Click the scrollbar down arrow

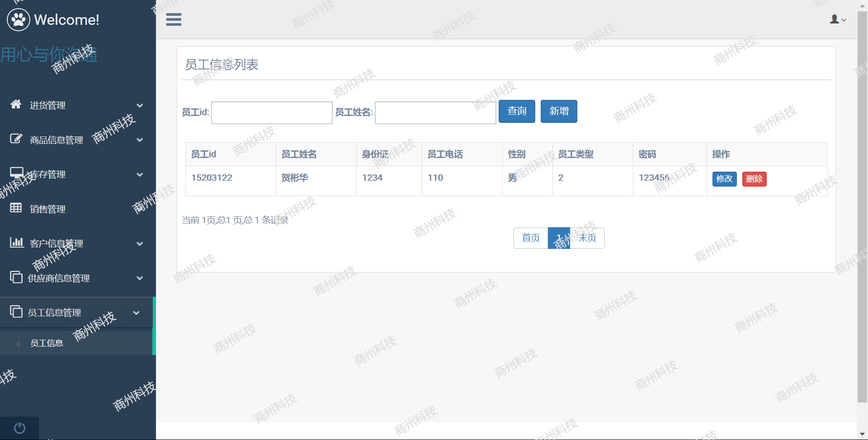tap(862, 435)
